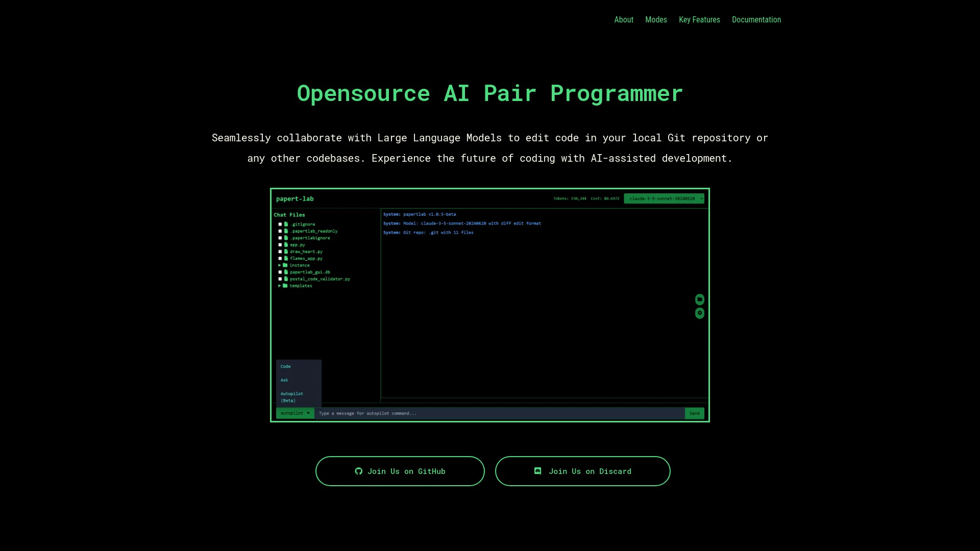Click the circular settings icon on right panel
The width and height of the screenshot is (980, 551).
[x=699, y=313]
